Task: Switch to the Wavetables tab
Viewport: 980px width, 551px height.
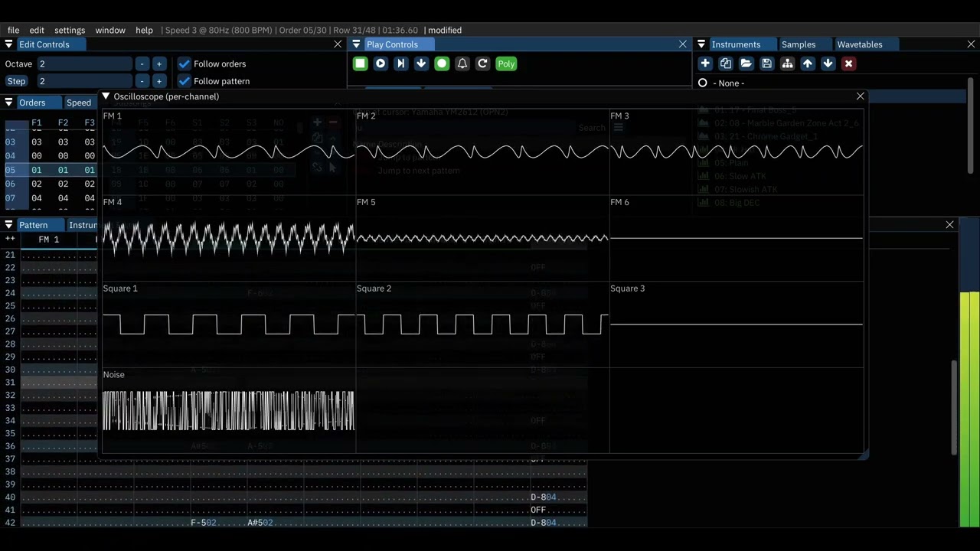Action: [x=860, y=44]
